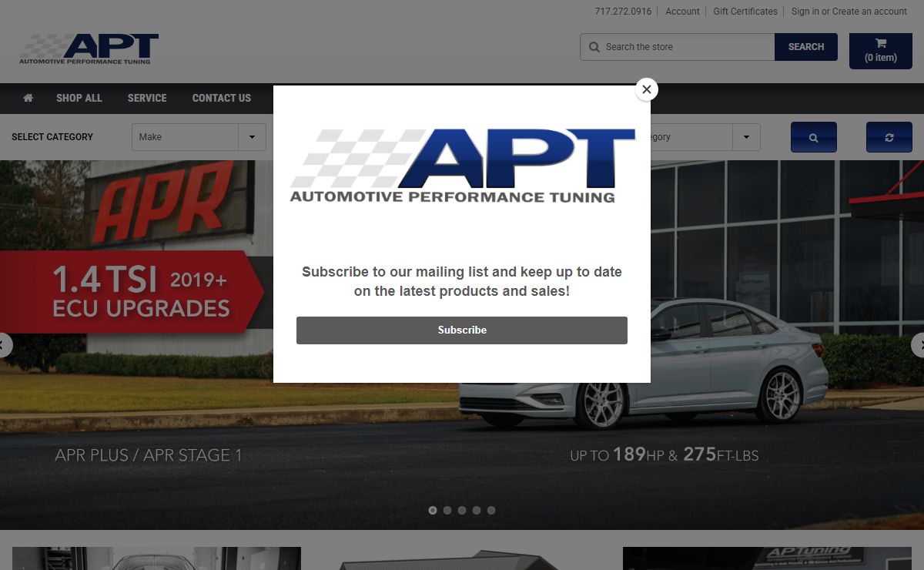924x570 pixels.
Task: Click Create an account link
Action: pos(870,12)
